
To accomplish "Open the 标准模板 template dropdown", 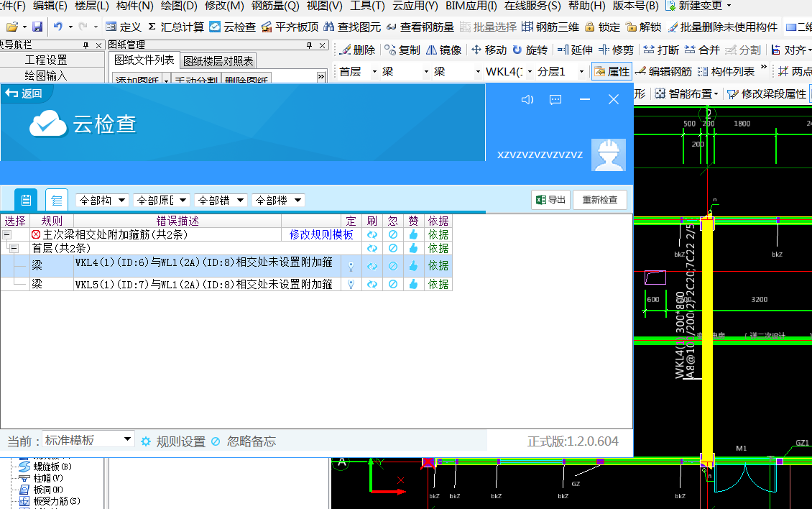I will (x=88, y=440).
